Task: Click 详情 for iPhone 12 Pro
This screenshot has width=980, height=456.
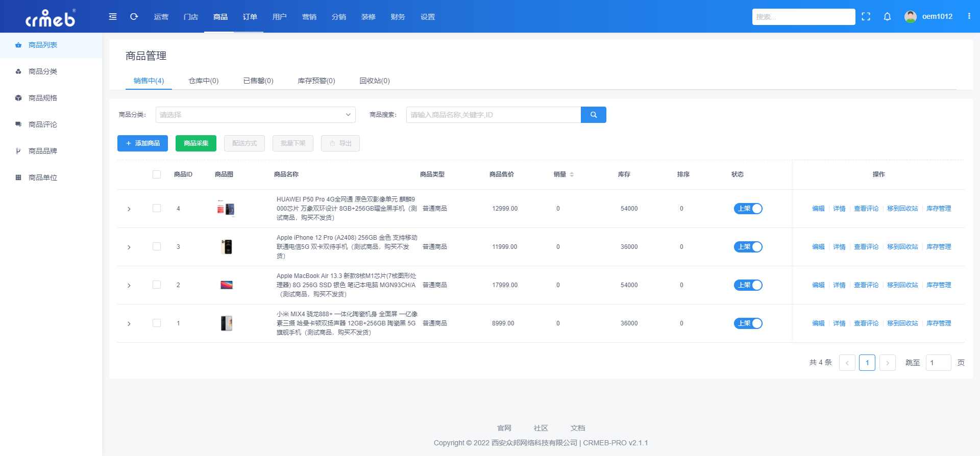Action: (x=839, y=247)
